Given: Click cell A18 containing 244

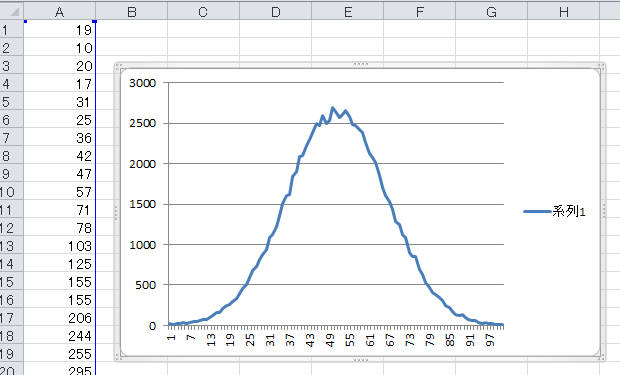Looking at the screenshot, I should (x=59, y=335).
